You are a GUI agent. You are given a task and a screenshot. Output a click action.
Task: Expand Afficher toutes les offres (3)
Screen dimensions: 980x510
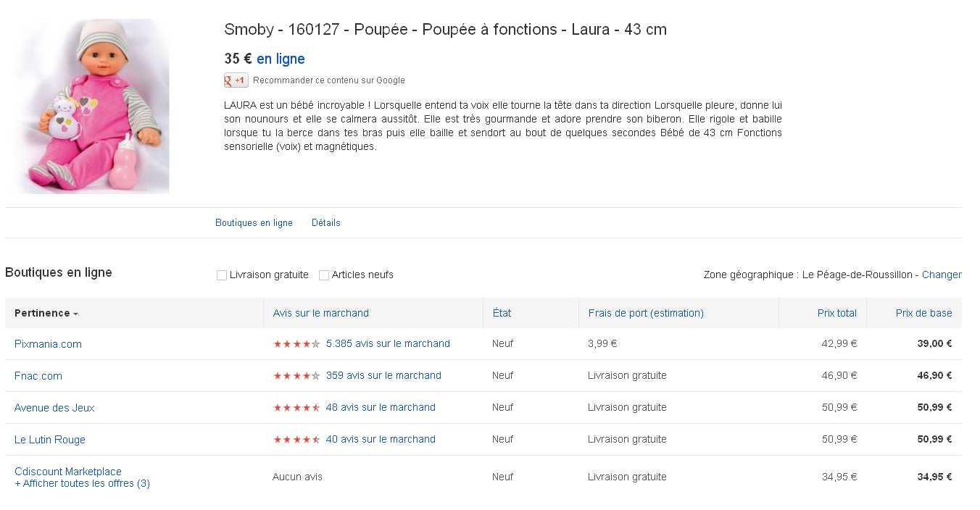tap(82, 483)
